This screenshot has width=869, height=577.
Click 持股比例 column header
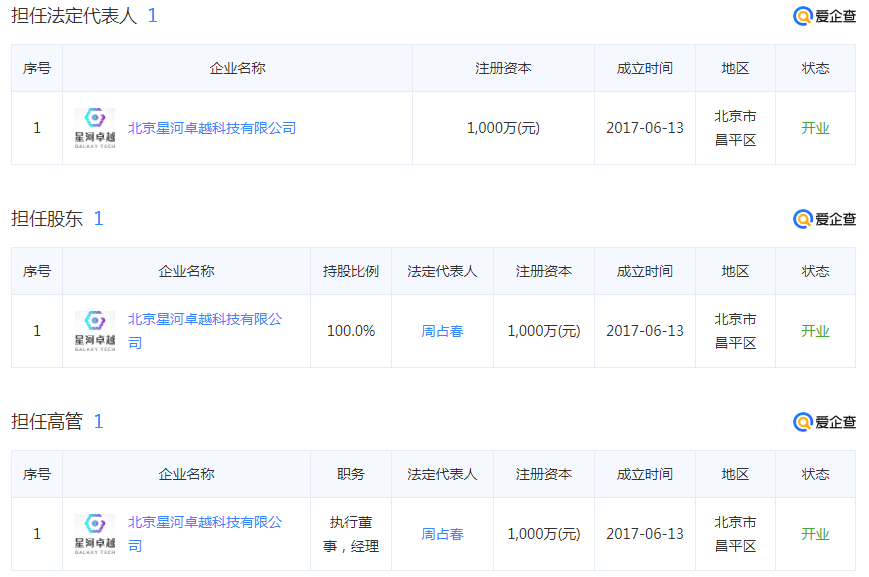click(x=351, y=271)
